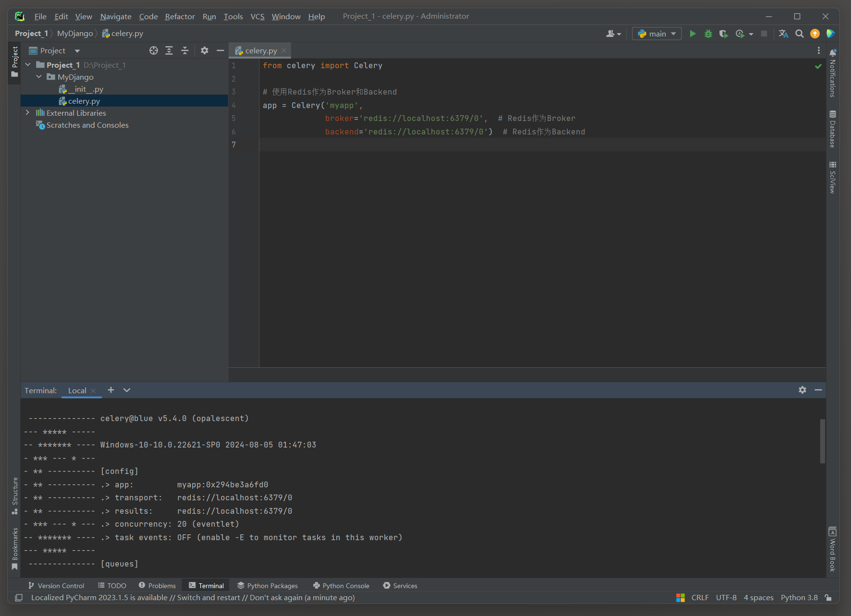Select the Local terminal tab

[x=77, y=390]
